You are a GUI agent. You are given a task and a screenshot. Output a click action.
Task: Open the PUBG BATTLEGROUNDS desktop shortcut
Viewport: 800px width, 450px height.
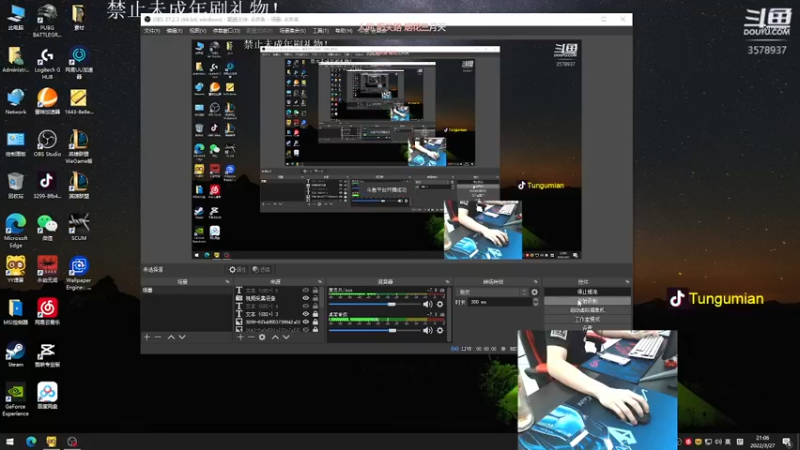coord(47,20)
